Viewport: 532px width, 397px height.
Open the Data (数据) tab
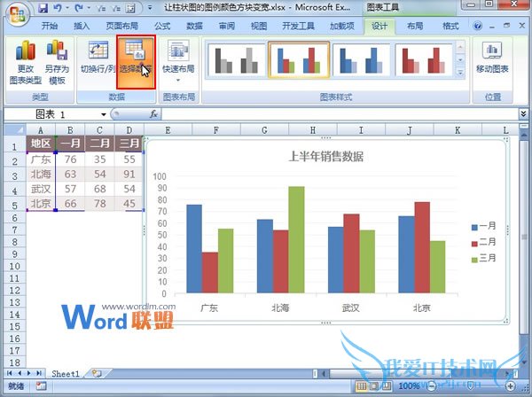coord(194,26)
